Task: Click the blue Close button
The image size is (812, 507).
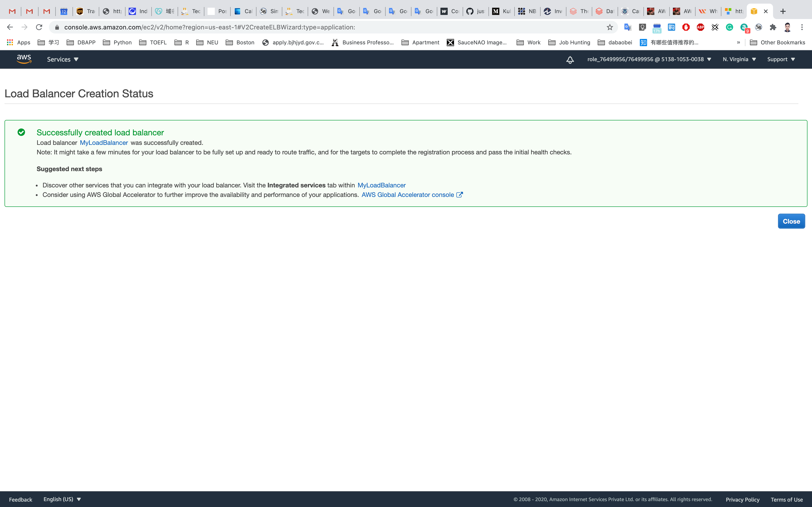Action: coord(791,221)
